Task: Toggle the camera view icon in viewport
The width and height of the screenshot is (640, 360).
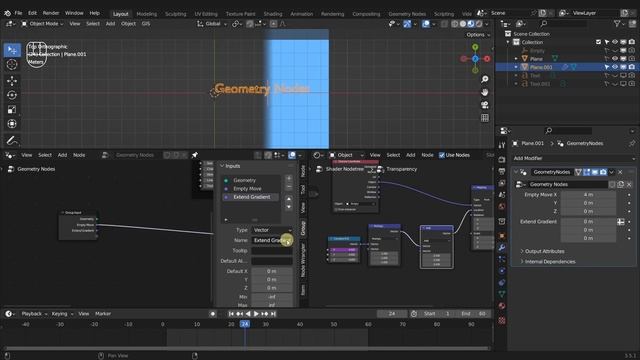Action: pos(484,105)
